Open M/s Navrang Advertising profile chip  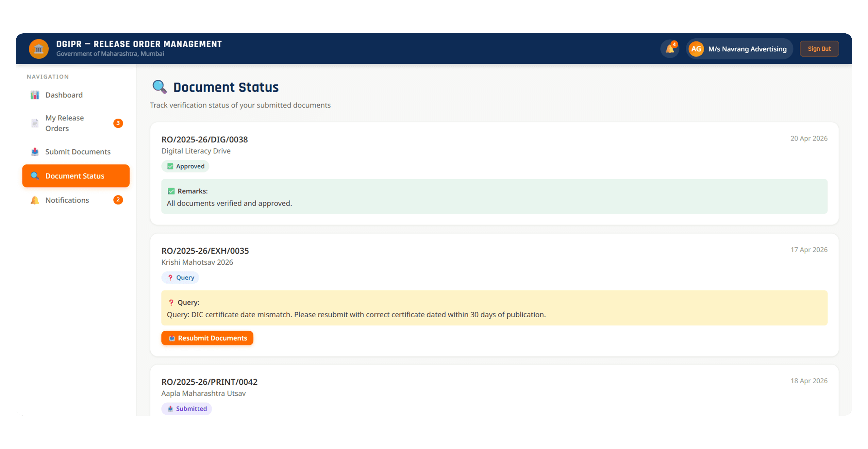[x=739, y=49]
